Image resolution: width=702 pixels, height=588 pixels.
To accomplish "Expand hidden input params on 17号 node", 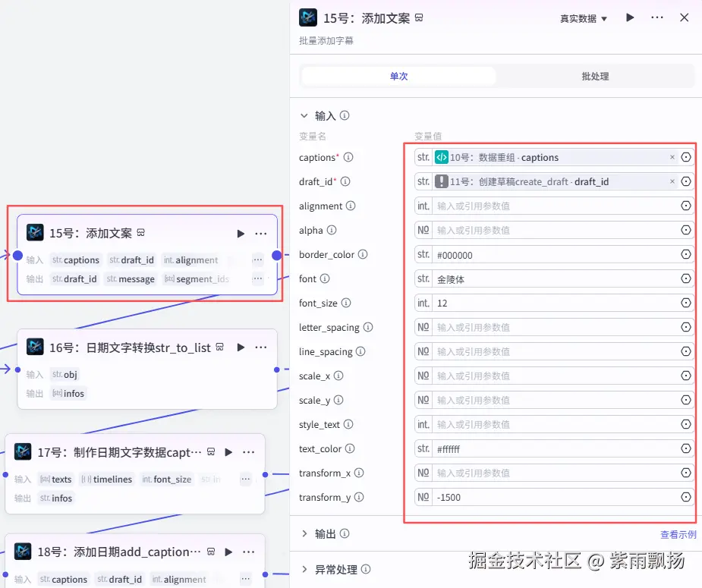I will point(245,480).
